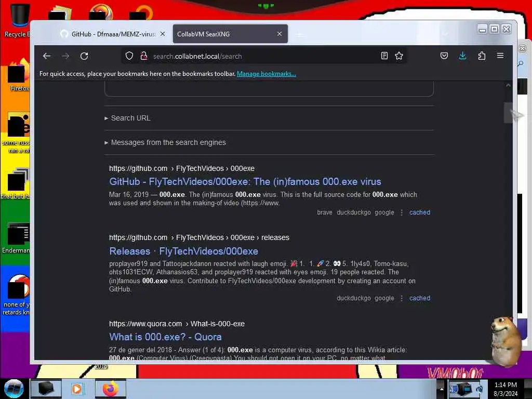
Task: Open the Firefox hamburger menu
Action: (x=500, y=56)
